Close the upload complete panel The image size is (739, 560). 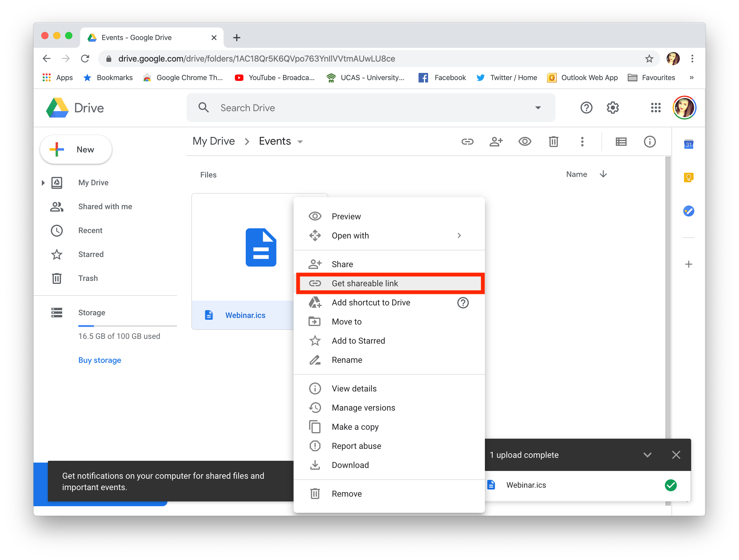click(676, 455)
